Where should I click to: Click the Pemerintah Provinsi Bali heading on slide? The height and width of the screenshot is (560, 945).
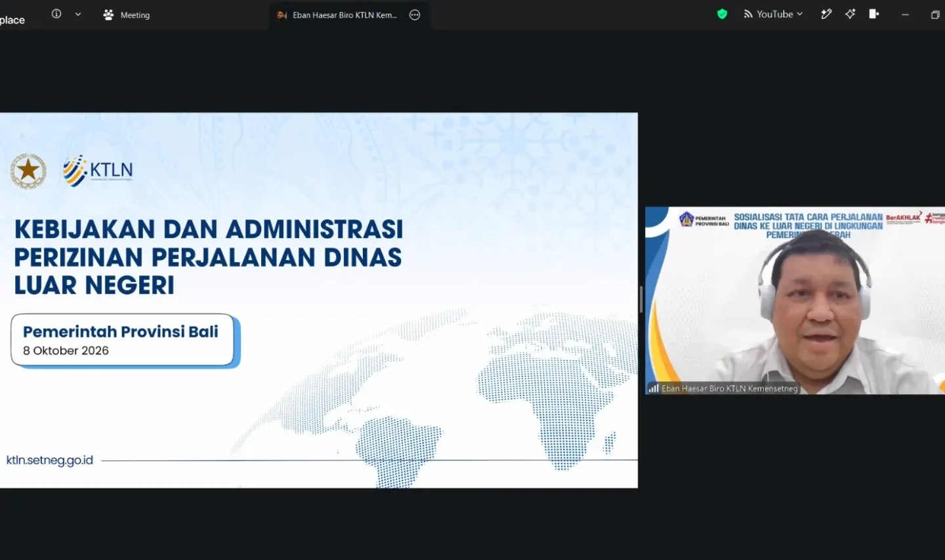[121, 332]
